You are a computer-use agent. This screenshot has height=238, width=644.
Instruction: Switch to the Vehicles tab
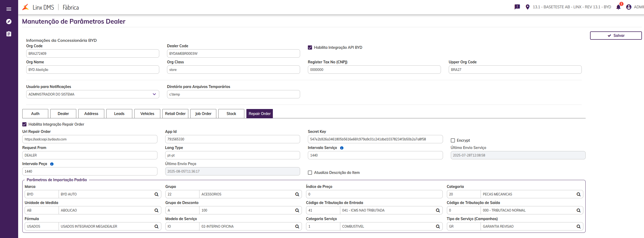147,114
